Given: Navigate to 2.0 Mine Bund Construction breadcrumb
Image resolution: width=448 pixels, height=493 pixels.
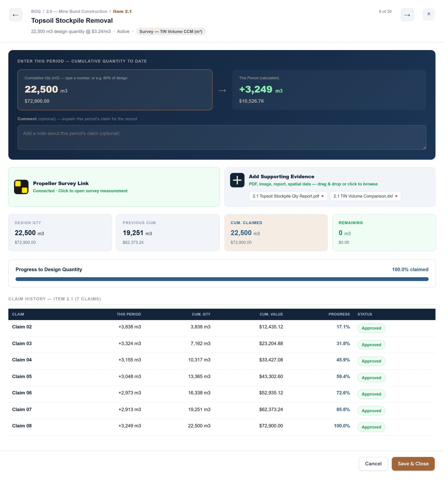Looking at the screenshot, I should pos(77,11).
